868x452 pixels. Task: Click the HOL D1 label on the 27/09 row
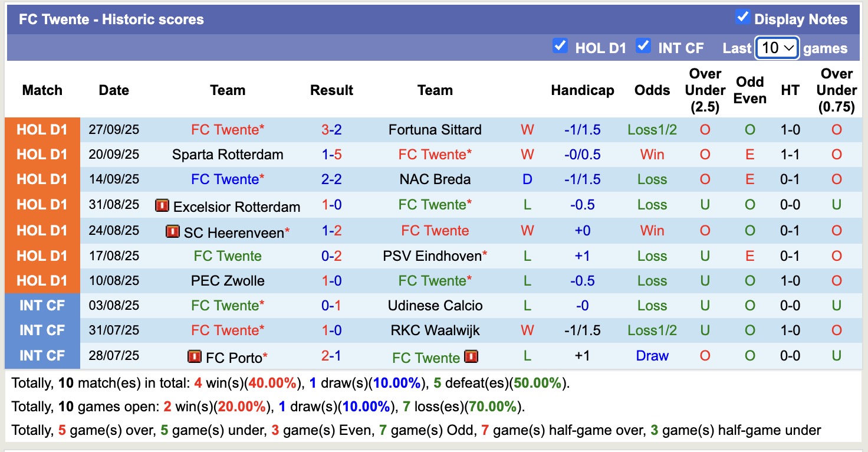coord(42,129)
